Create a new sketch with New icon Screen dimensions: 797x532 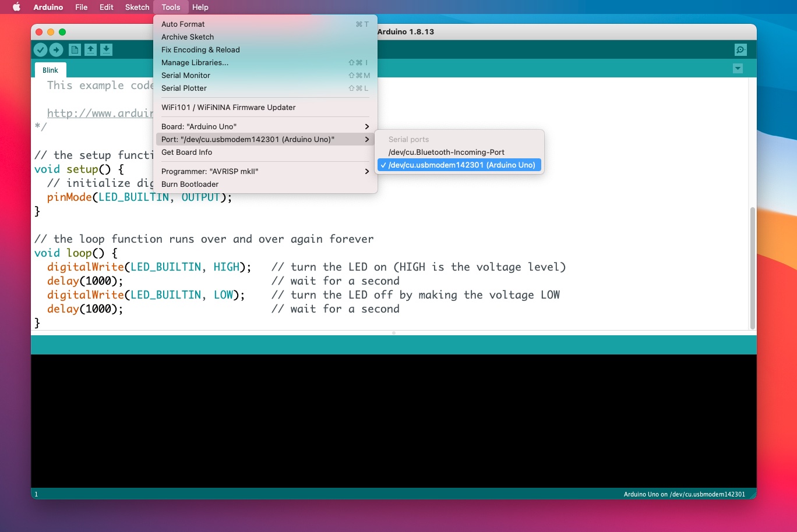[x=75, y=50]
